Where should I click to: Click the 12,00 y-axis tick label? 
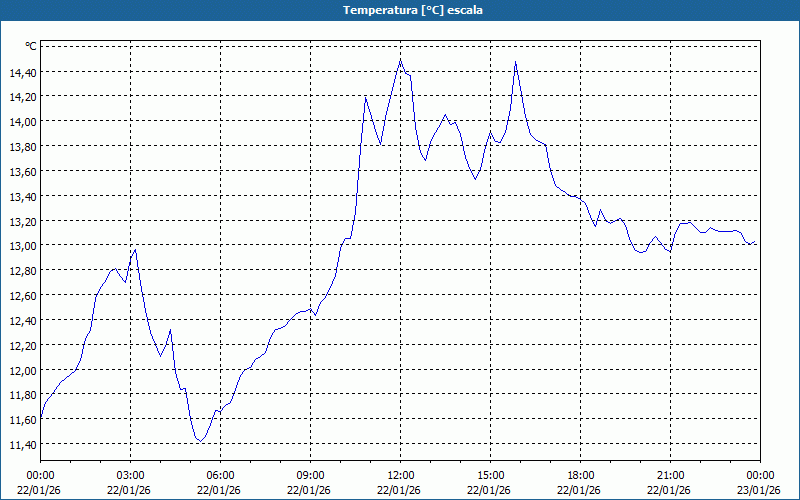click(x=22, y=370)
